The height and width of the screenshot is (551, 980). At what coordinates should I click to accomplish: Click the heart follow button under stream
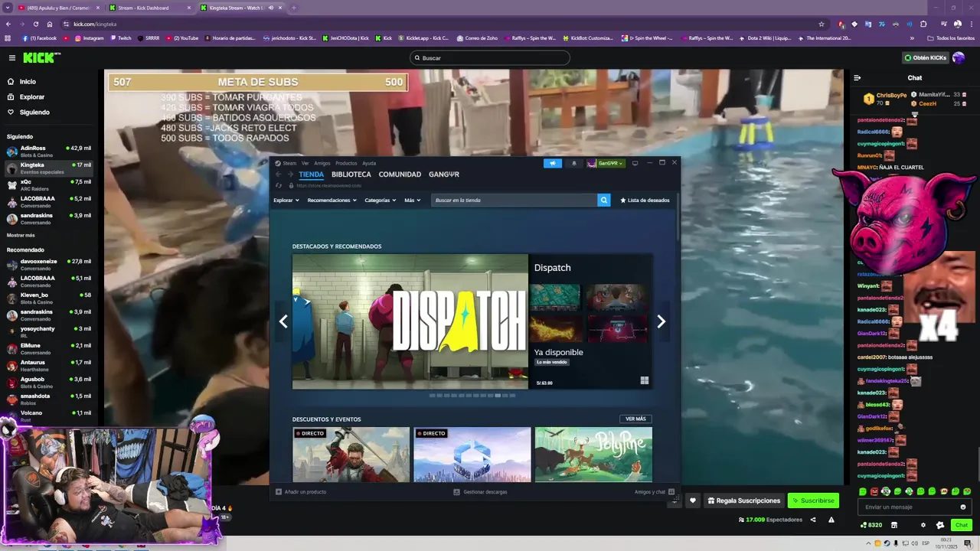(693, 500)
